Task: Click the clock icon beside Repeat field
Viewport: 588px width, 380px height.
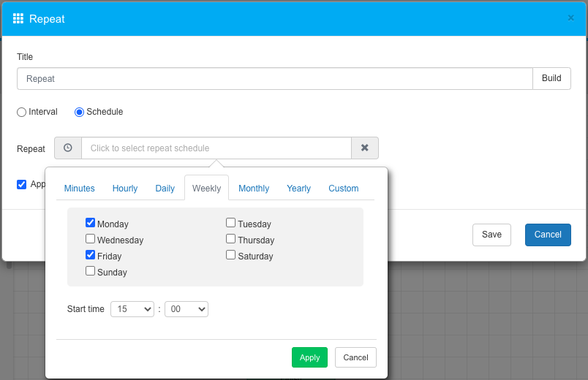Action: 68,148
